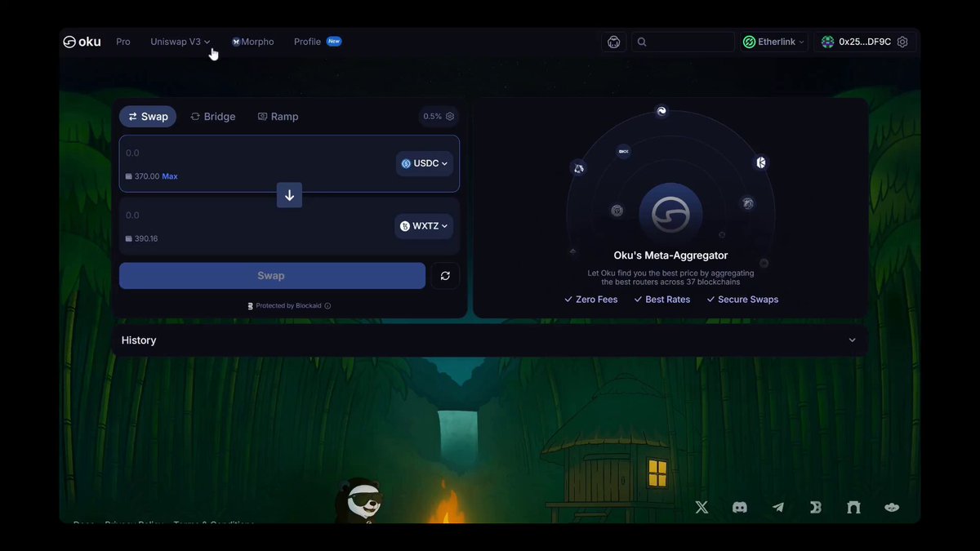Click the K-shaped router icon in orbit
This screenshot has width=980, height=551.
(761, 162)
